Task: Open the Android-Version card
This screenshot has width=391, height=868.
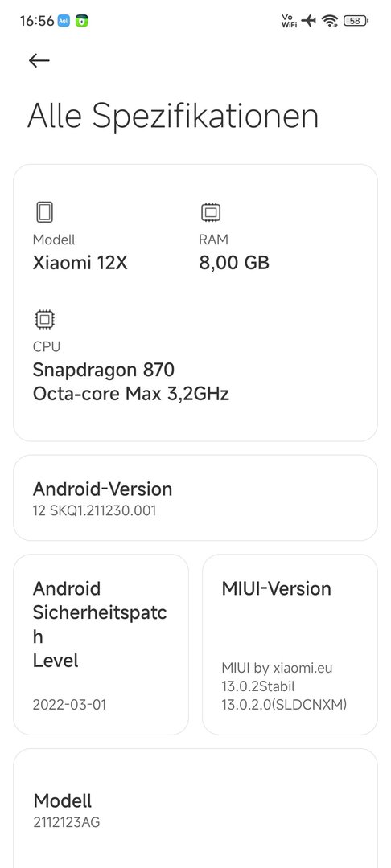Action: pos(195,497)
